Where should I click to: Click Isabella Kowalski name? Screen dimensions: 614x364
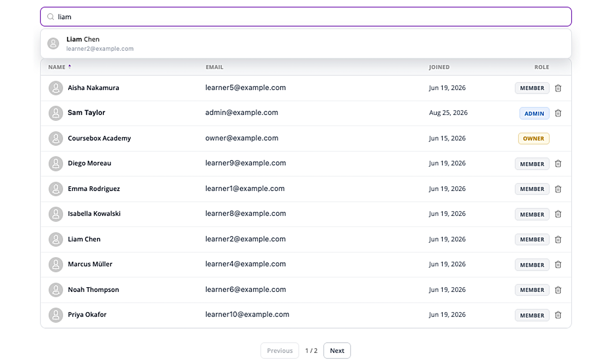click(x=94, y=214)
